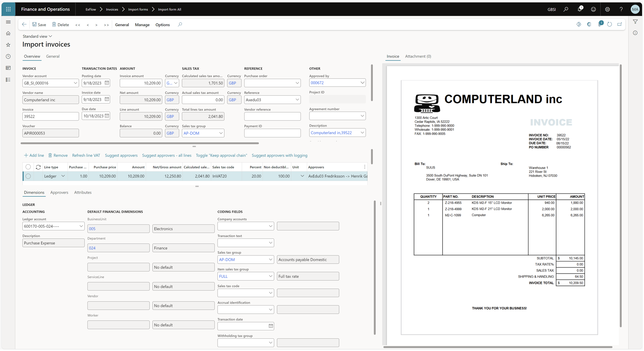
Task: Click the notifications bell icon
Action: tap(579, 9)
